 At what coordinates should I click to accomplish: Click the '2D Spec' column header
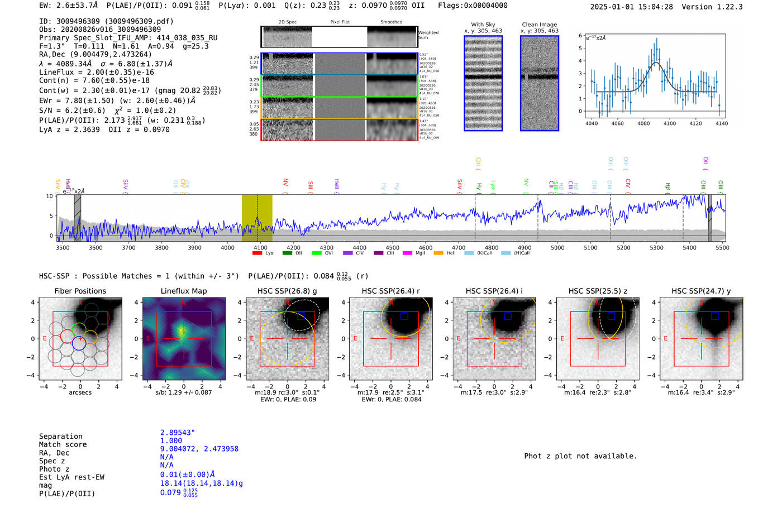287,22
